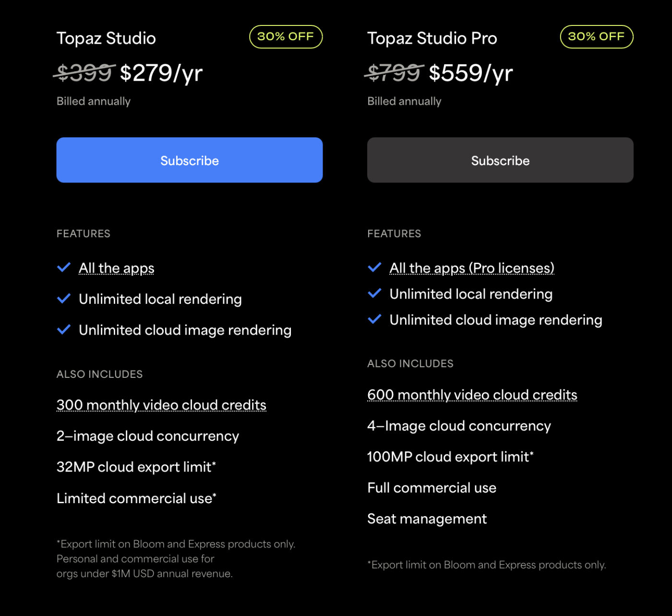Click Pro's 'Unlimited cloud image rendering' checkmark
Screen dimensions: 672x616
pos(374,319)
